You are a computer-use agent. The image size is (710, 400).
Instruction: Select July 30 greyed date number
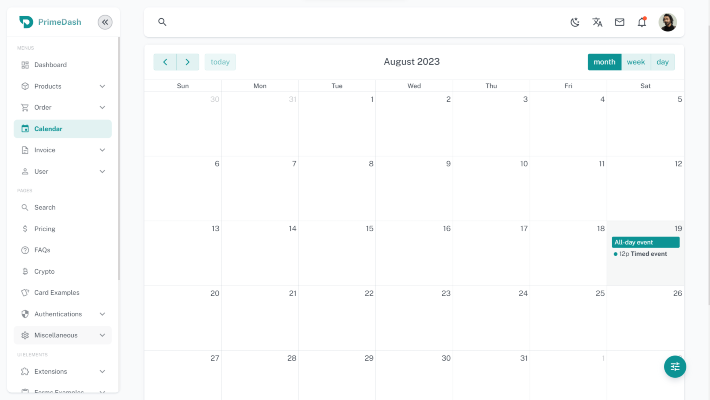[215, 99]
